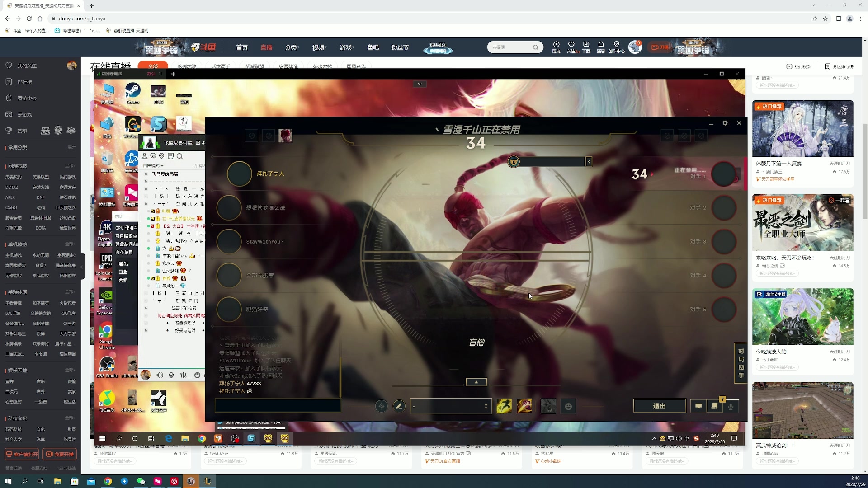Toggle the League chat bubble button
The image size is (868, 488).
(x=698, y=406)
